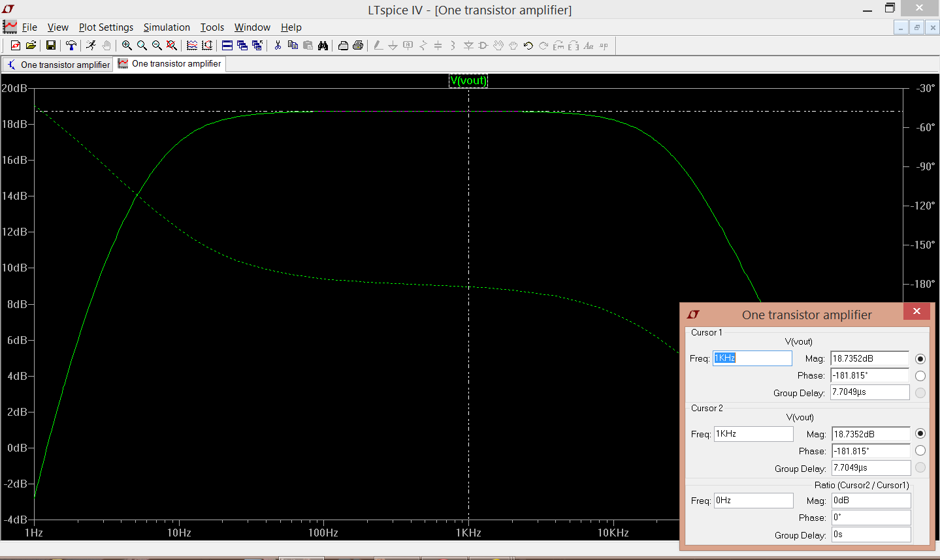Select Cursor 1 Mag radio button

920,358
